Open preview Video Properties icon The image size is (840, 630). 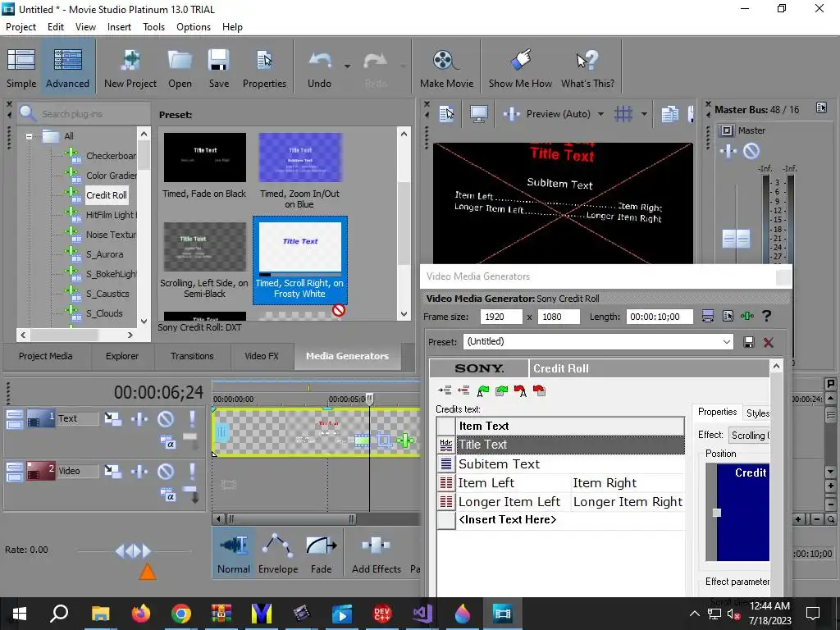click(446, 113)
